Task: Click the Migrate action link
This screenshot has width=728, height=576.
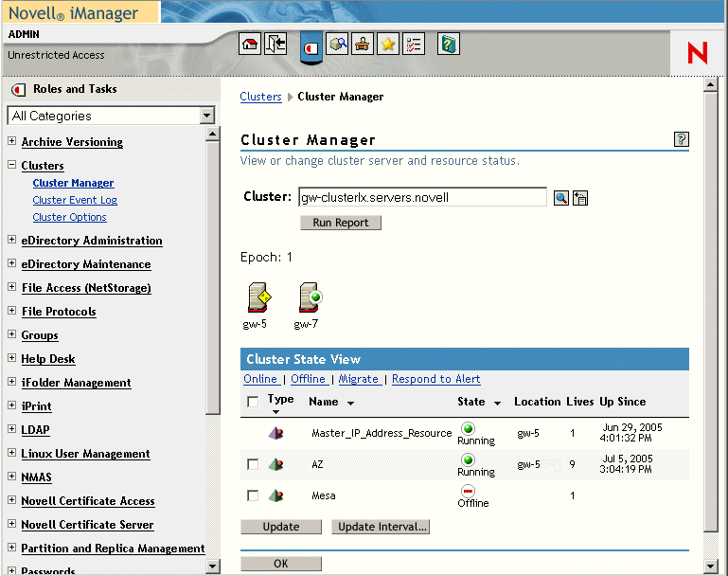Action: (359, 379)
